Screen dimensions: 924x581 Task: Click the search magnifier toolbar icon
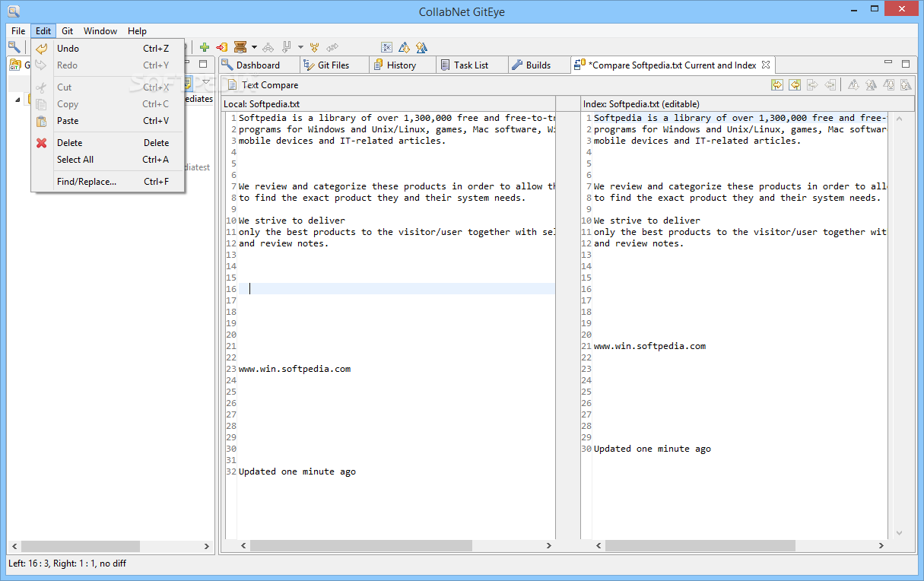[x=14, y=47]
